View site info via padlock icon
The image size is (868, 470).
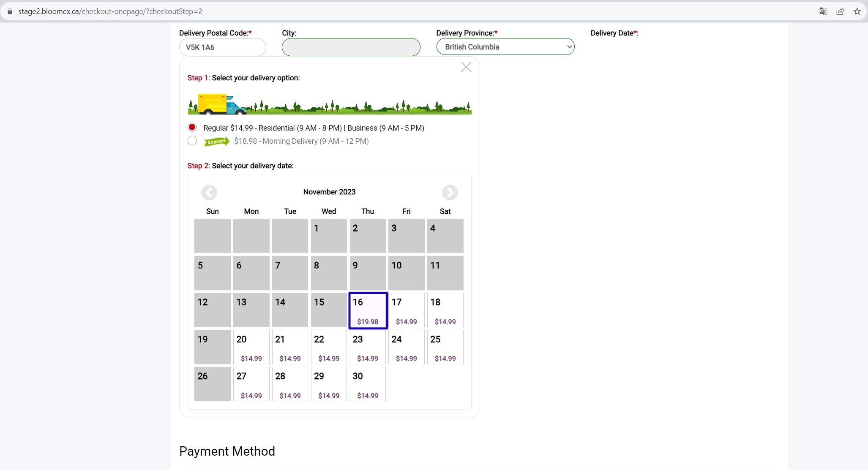click(x=10, y=11)
